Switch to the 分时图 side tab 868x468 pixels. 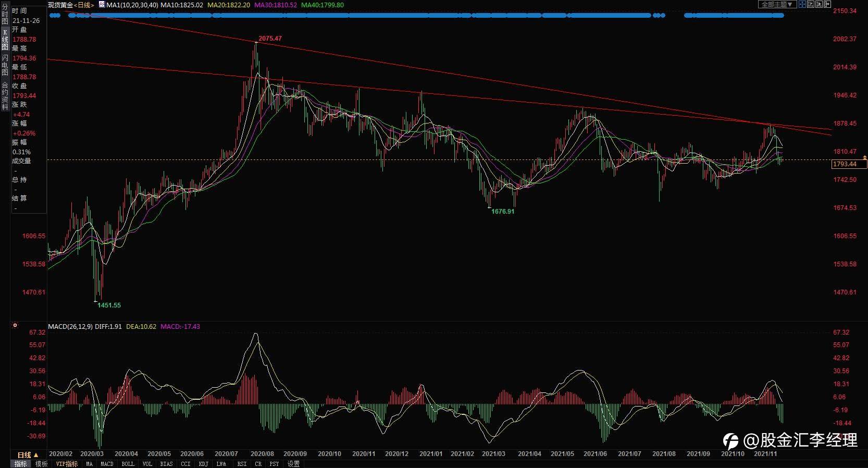point(5,14)
